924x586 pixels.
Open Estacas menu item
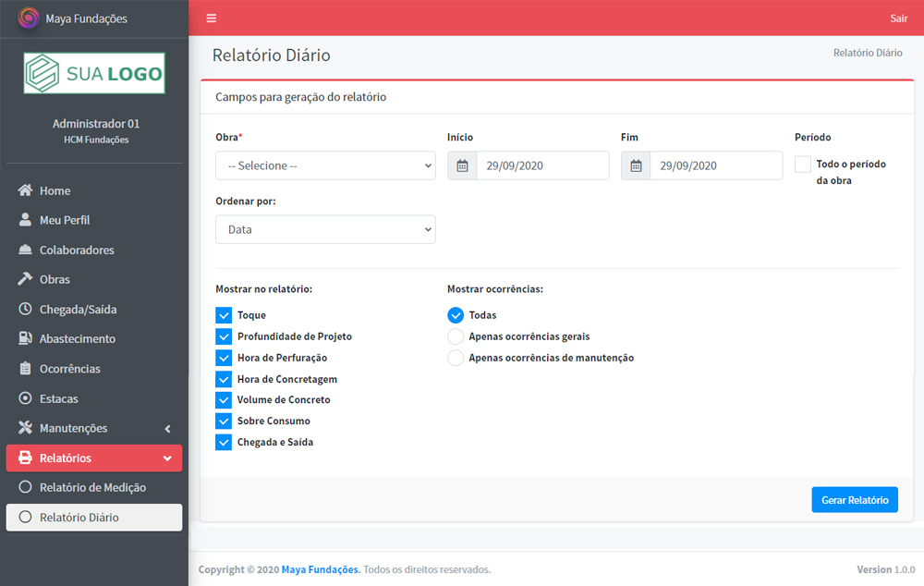[94, 398]
